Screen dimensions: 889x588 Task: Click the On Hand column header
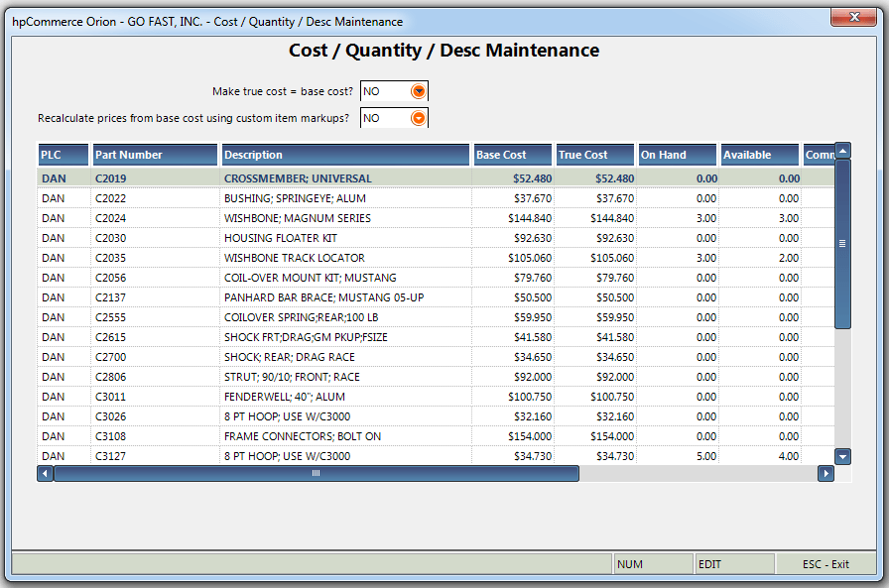pos(676,155)
